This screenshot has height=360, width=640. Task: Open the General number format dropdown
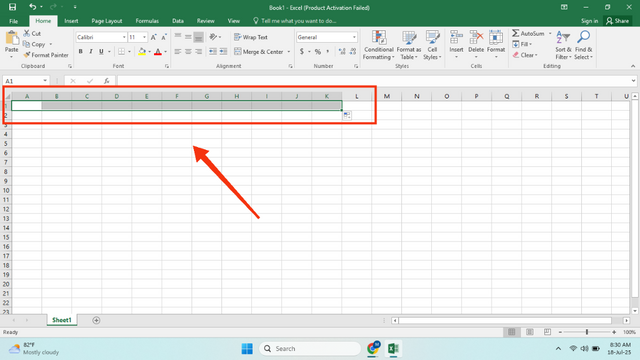[x=354, y=37]
